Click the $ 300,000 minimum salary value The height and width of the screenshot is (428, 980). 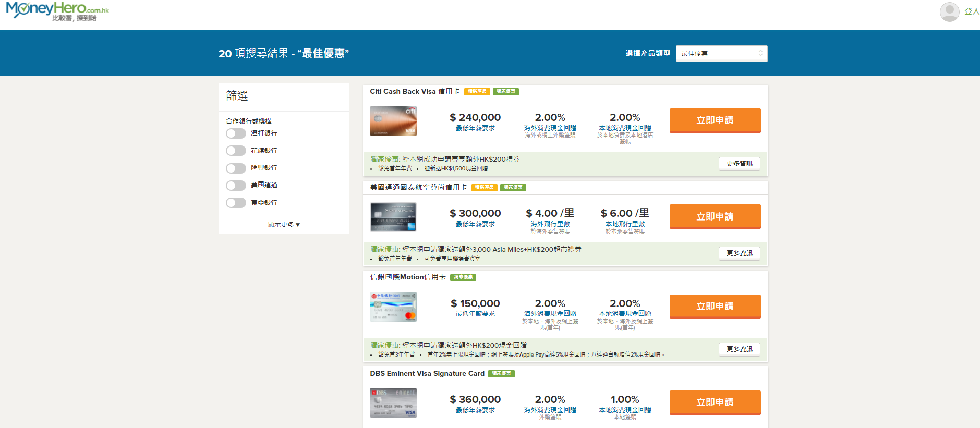pyautogui.click(x=475, y=214)
